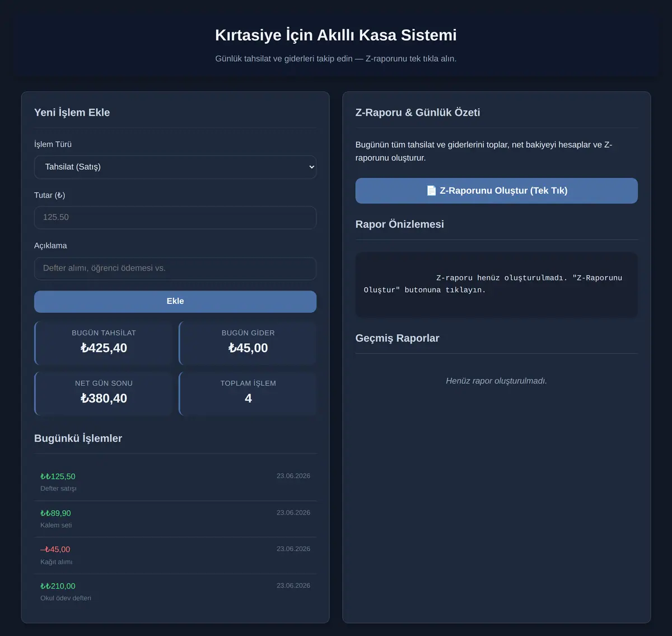This screenshot has height=636, width=672.
Task: Generate the Z-report with Z-Raporunu Oluştur
Action: click(x=496, y=190)
